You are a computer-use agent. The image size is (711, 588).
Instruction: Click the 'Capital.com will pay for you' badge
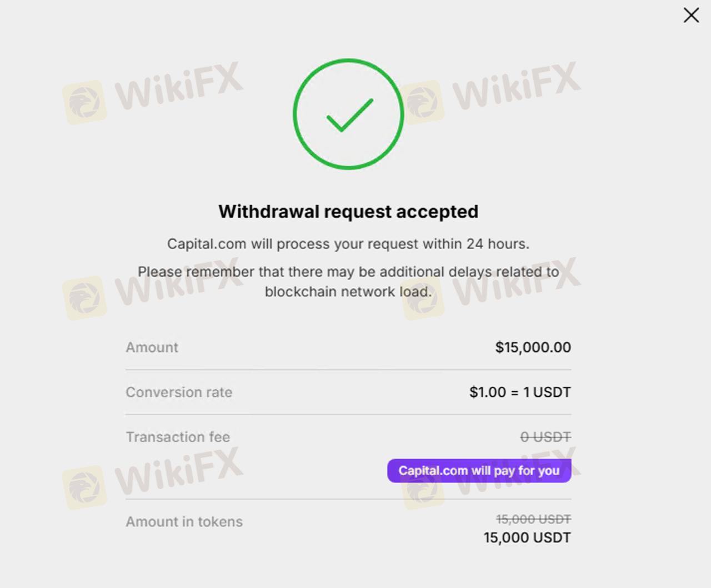[479, 471]
